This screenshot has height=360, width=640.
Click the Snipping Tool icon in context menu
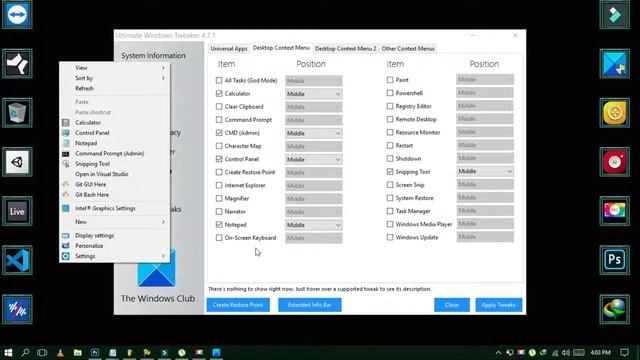(x=66, y=164)
